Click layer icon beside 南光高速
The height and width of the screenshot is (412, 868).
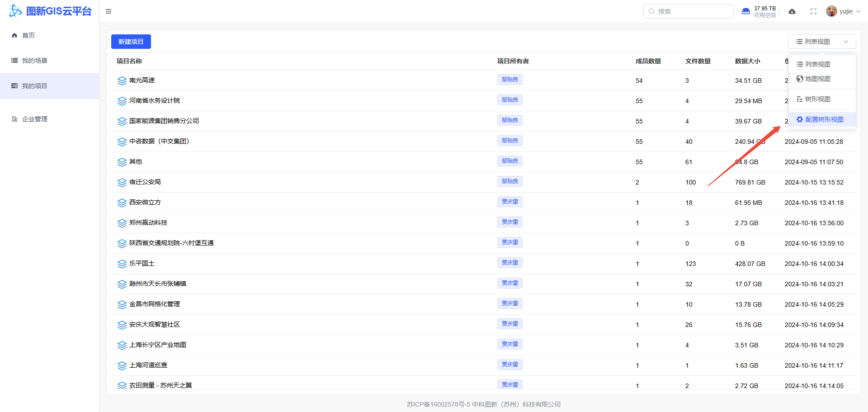point(122,81)
